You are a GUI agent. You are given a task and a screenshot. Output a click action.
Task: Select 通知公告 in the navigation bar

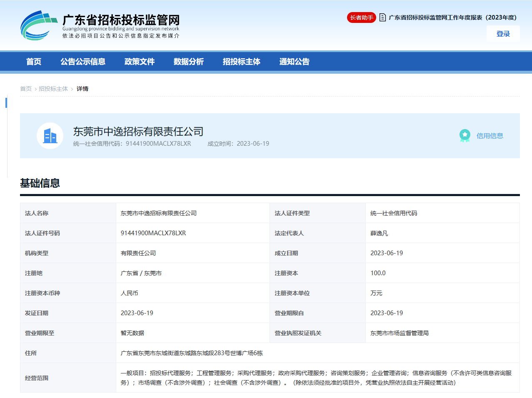pyautogui.click(x=295, y=62)
